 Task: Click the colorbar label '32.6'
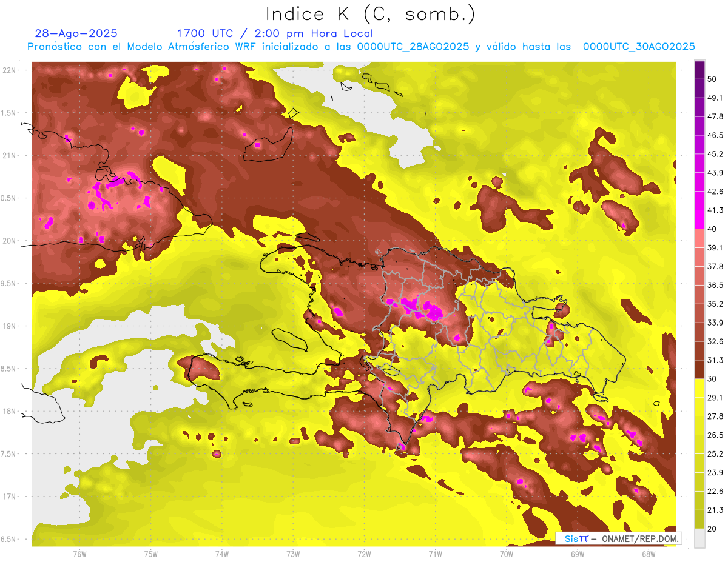(x=715, y=341)
